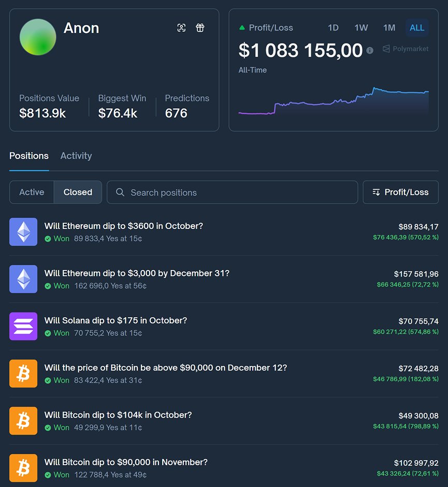The height and width of the screenshot is (487, 448).
Task: Click '122 788,4 Yes at 49¢' position detail
Action: 110,475
